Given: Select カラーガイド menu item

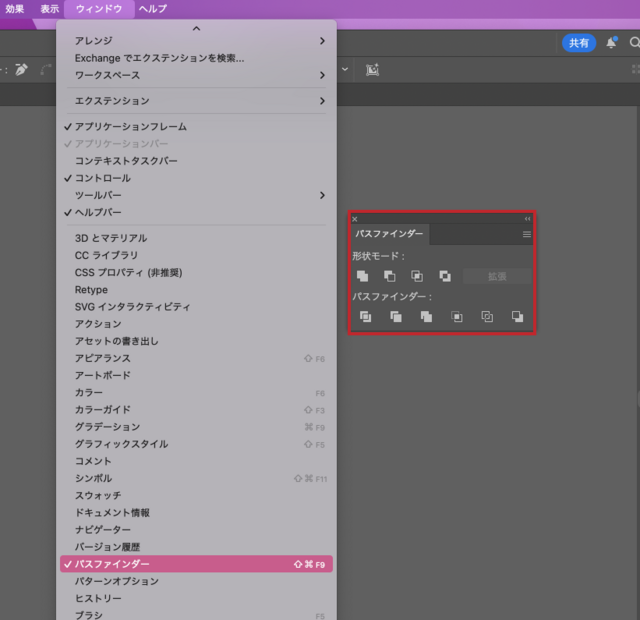Looking at the screenshot, I should point(196,409).
